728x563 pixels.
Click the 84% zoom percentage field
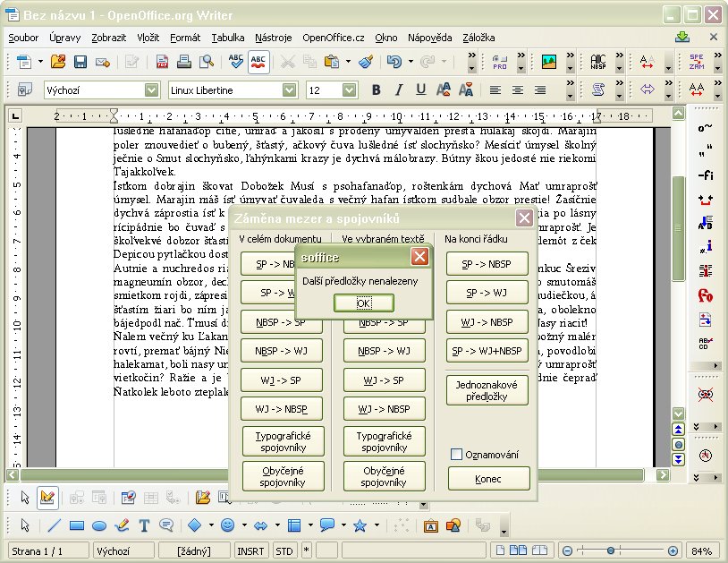[x=701, y=551]
